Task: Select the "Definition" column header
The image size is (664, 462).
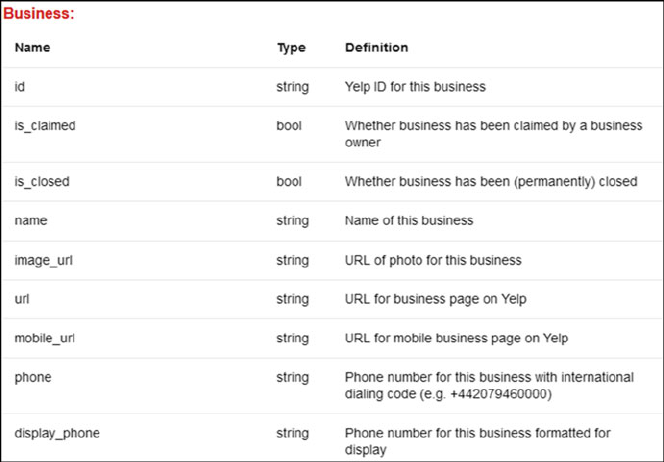Action: coord(376,47)
